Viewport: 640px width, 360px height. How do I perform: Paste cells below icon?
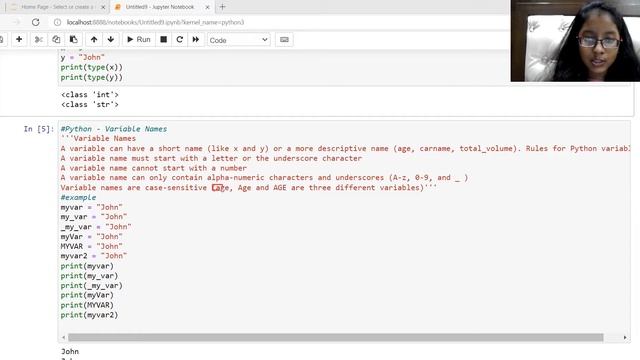tap(73, 40)
